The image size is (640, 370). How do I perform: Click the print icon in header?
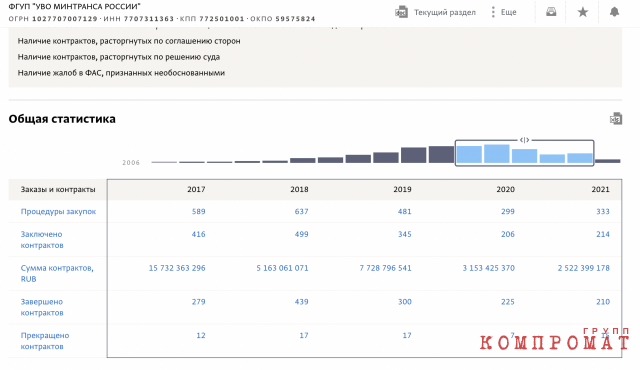(x=551, y=12)
